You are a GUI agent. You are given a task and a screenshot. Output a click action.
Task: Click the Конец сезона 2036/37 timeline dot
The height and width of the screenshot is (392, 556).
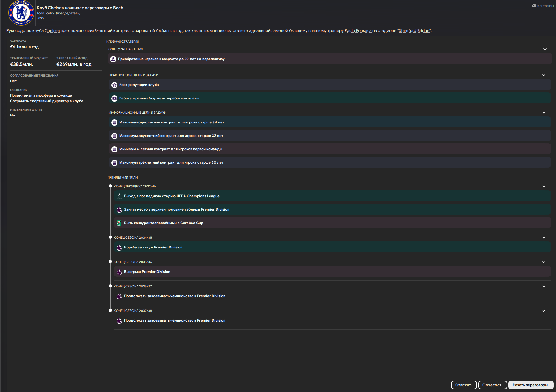pos(110,286)
